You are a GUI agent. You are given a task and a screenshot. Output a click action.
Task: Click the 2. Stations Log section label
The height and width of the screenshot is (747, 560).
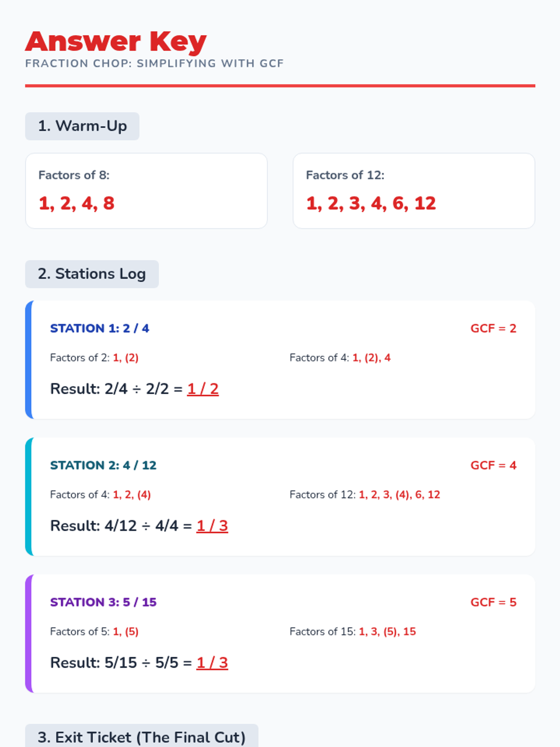point(92,274)
